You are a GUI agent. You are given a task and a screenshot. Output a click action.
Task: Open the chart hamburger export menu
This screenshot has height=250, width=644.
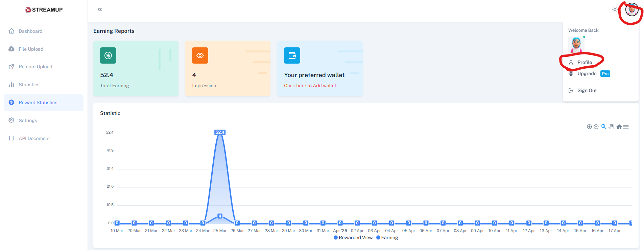click(x=626, y=127)
